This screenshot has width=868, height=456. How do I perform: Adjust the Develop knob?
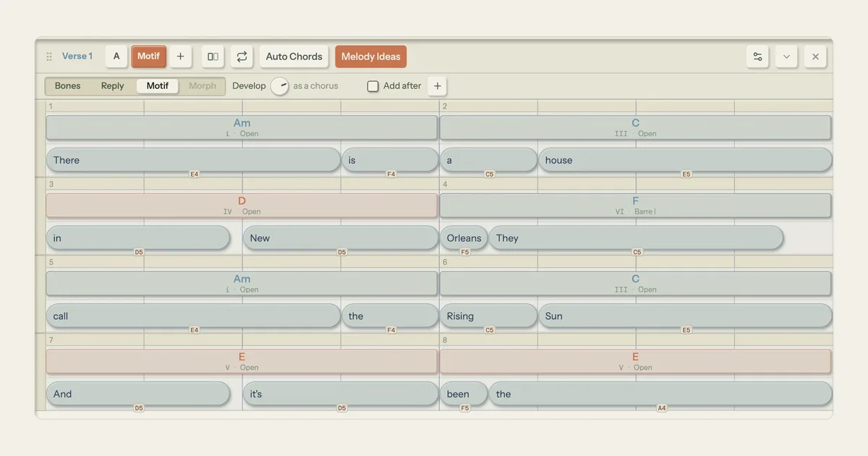coord(280,86)
